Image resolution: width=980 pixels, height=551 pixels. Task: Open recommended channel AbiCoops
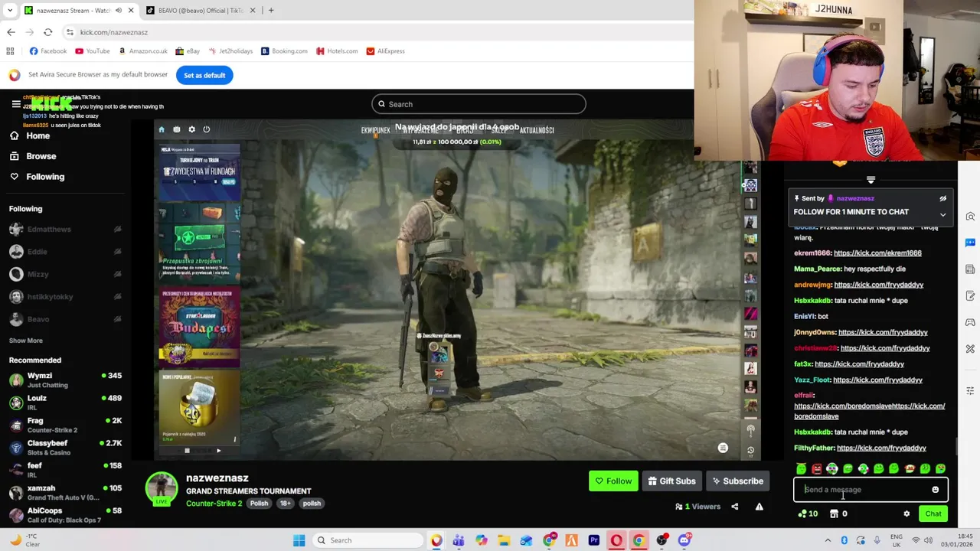coord(65,515)
